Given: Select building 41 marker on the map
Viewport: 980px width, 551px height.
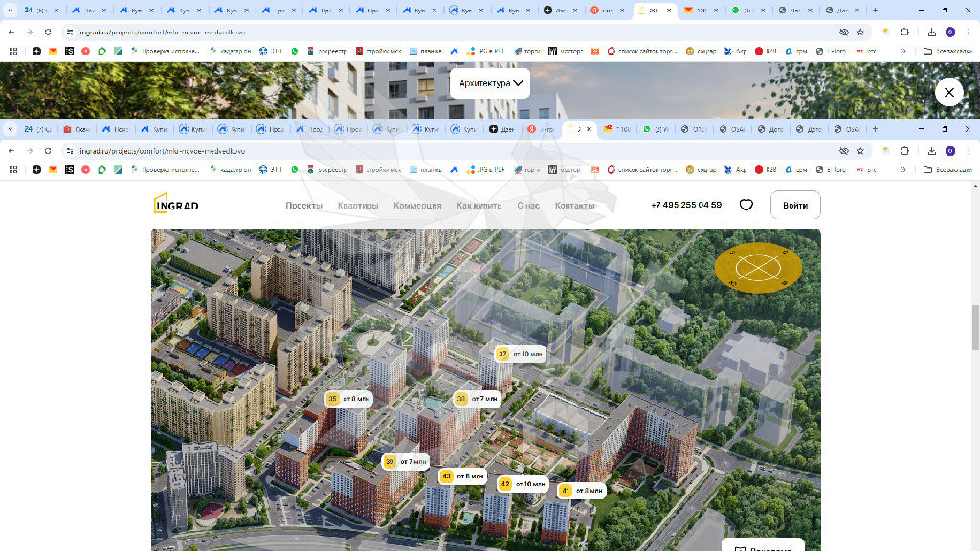Looking at the screenshot, I should point(582,491).
